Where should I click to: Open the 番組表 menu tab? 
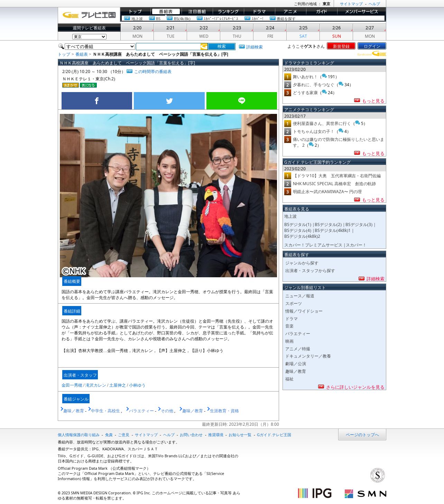(x=166, y=11)
